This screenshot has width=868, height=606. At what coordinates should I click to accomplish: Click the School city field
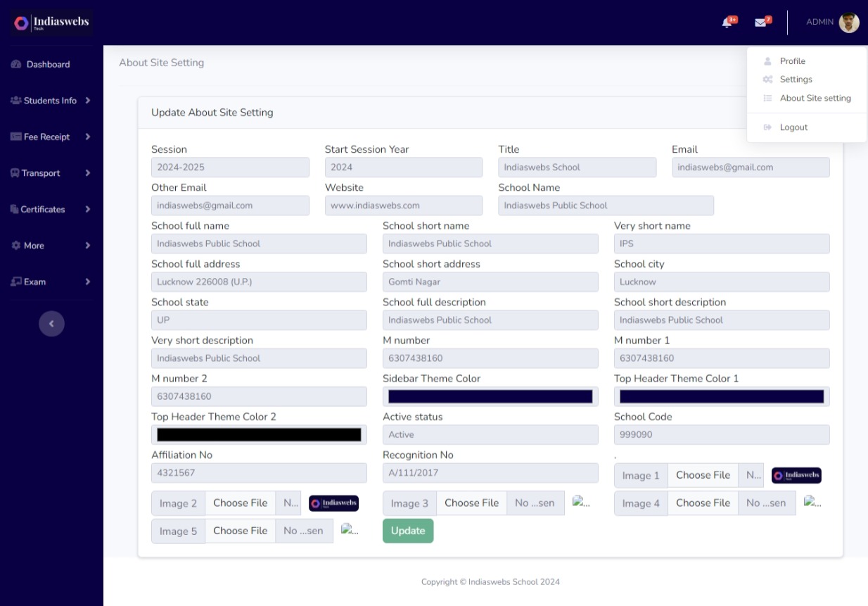tap(722, 282)
